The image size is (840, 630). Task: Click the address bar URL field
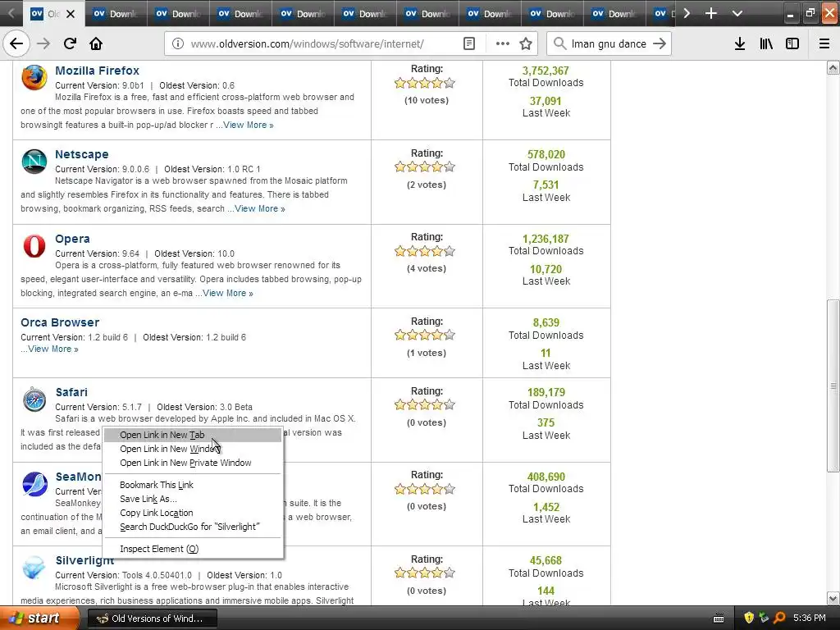pyautogui.click(x=307, y=44)
